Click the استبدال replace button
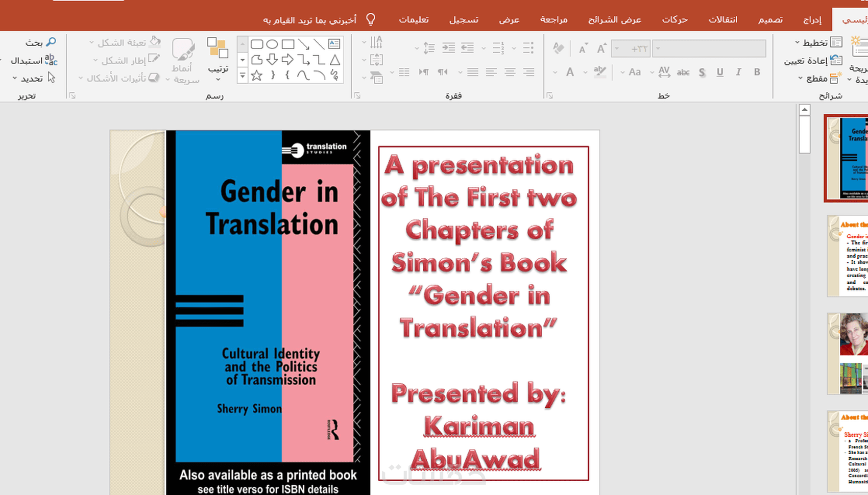 (34, 60)
